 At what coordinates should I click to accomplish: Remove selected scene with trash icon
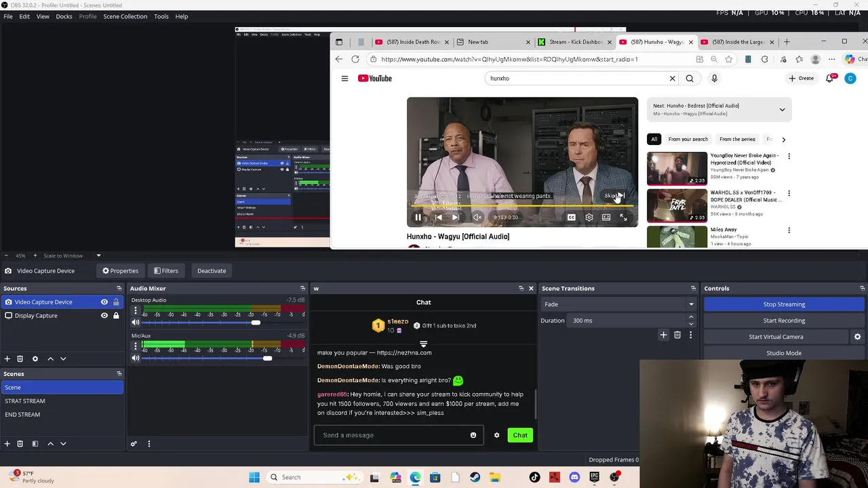(20, 444)
